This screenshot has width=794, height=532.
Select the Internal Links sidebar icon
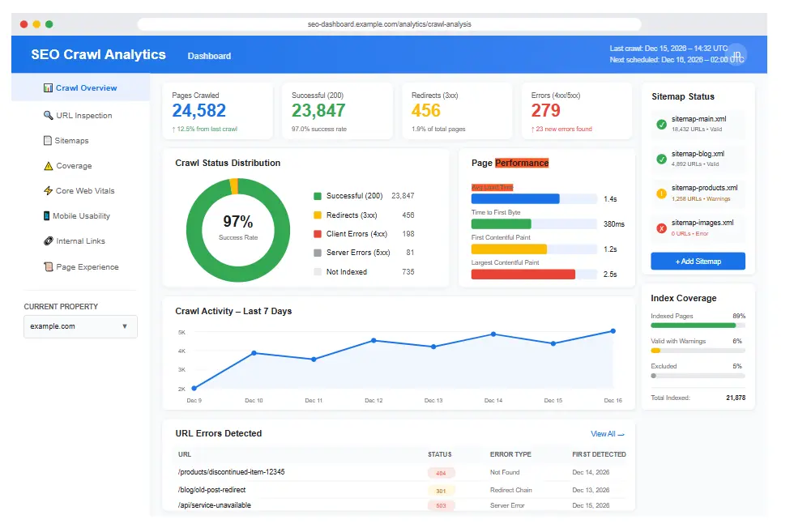click(49, 240)
